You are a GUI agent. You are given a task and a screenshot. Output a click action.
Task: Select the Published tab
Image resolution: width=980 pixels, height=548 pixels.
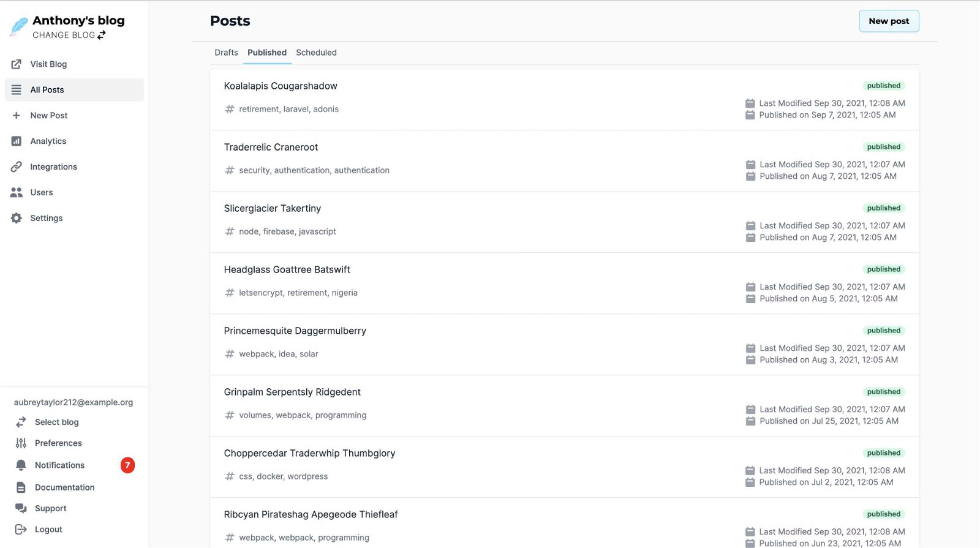[267, 53]
